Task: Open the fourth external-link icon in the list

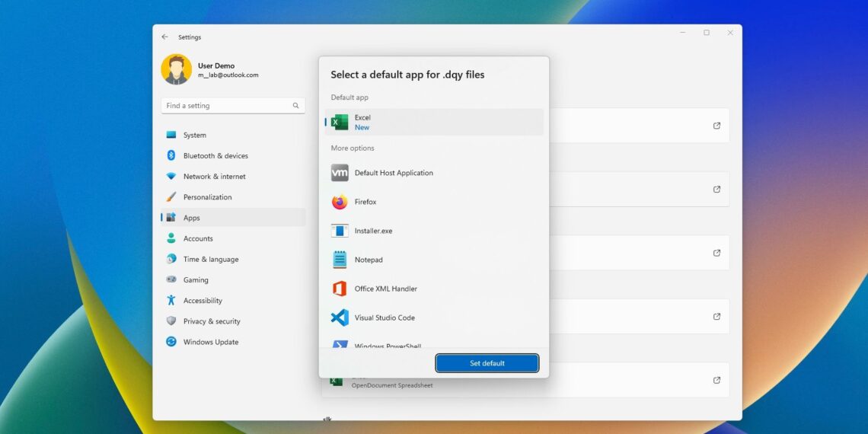Action: point(717,317)
